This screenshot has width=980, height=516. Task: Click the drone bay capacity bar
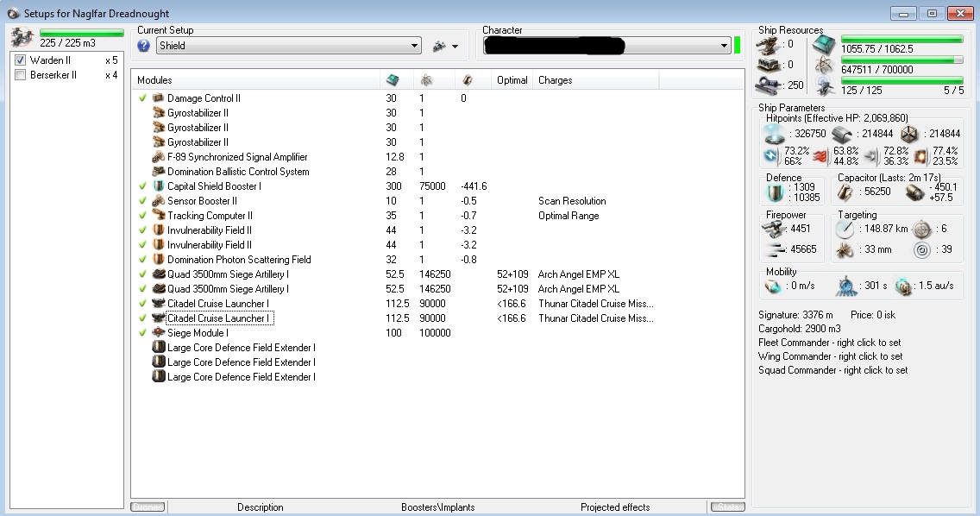tap(82, 33)
